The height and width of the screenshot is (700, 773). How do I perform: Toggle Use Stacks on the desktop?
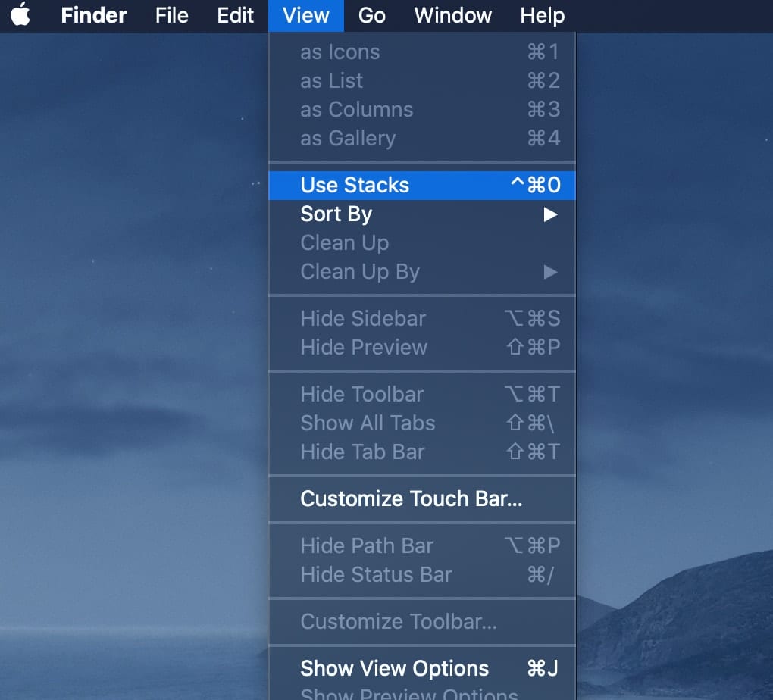point(354,185)
